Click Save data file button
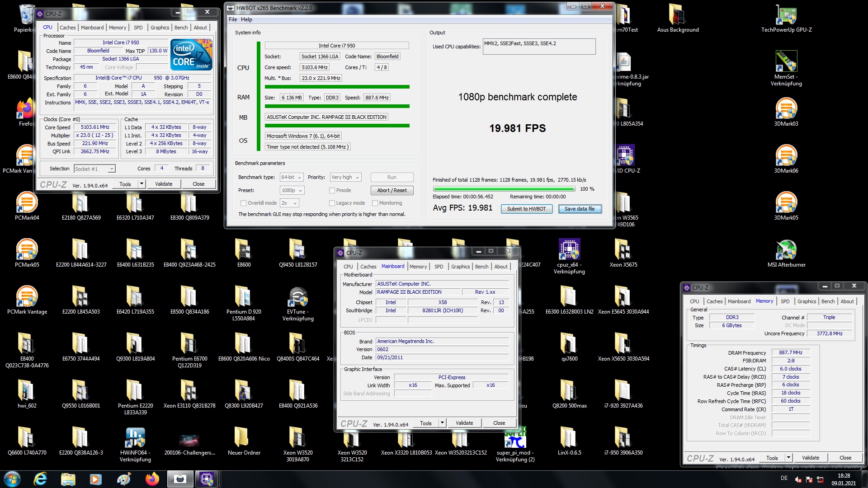 tap(580, 209)
